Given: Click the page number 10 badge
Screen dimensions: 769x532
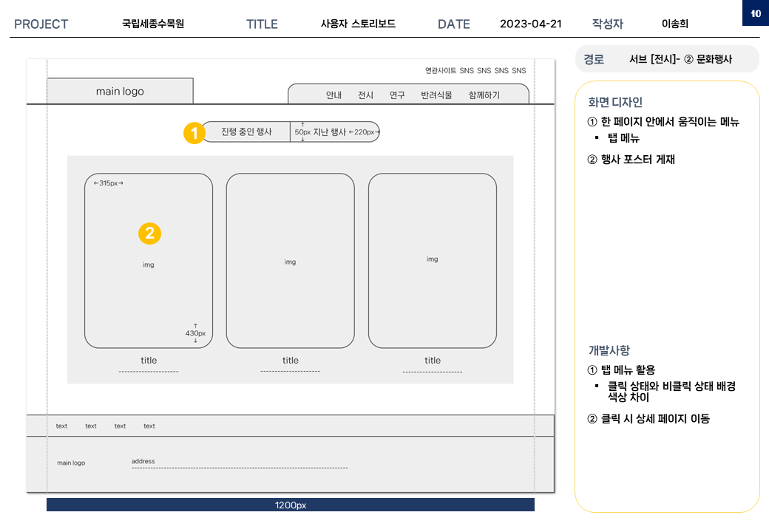Looking at the screenshot, I should [755, 13].
